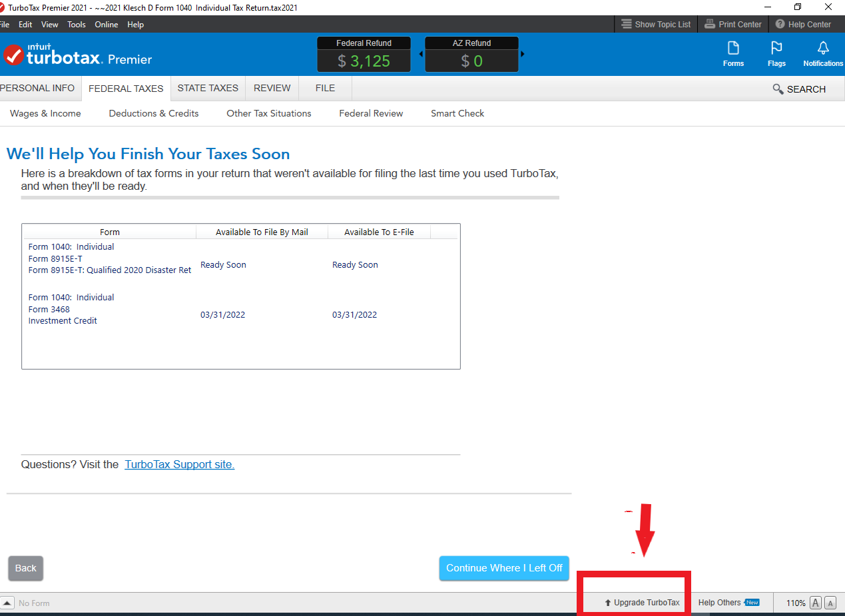Go to the FILE tab
845x616 pixels.
(325, 88)
